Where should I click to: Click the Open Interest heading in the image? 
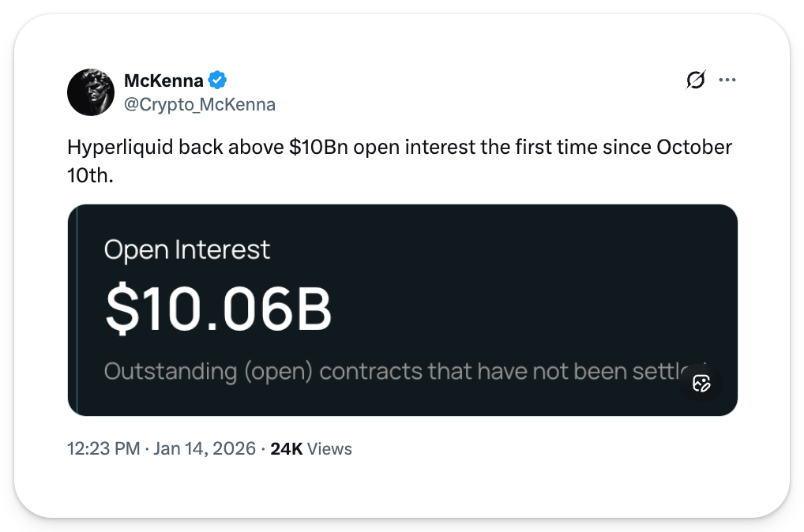point(187,249)
